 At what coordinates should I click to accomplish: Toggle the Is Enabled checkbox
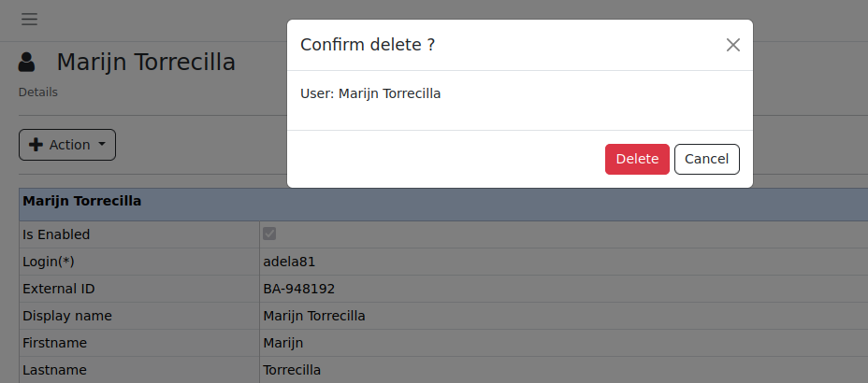(x=269, y=234)
